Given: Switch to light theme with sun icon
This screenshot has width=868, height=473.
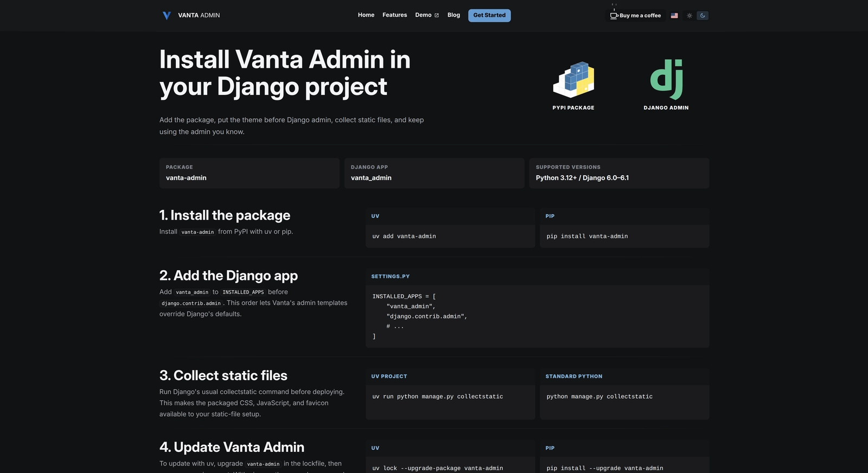Looking at the screenshot, I should click(690, 16).
